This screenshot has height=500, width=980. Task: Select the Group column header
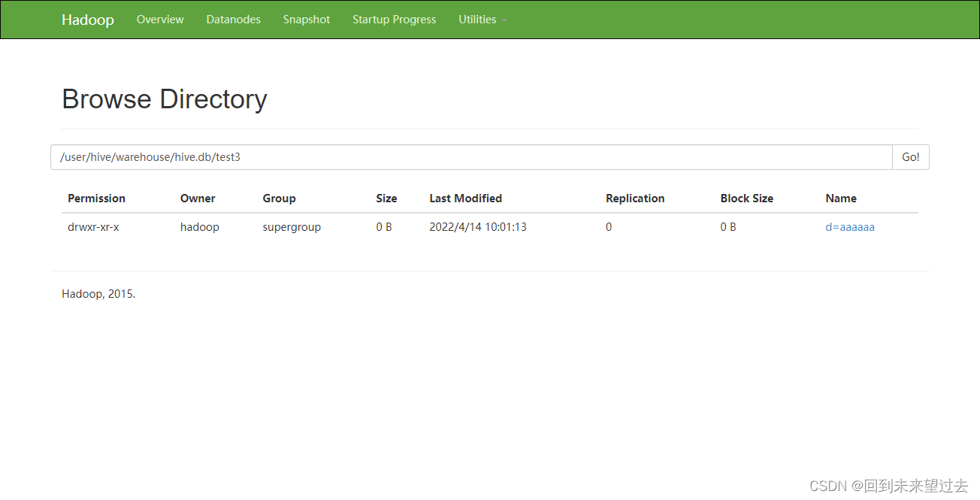coord(279,198)
